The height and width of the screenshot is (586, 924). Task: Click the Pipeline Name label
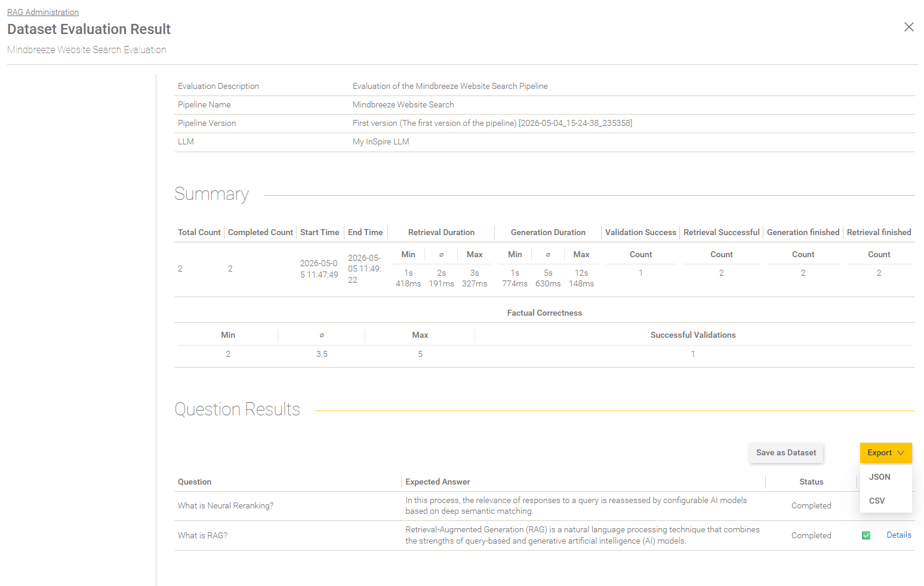[x=204, y=104]
